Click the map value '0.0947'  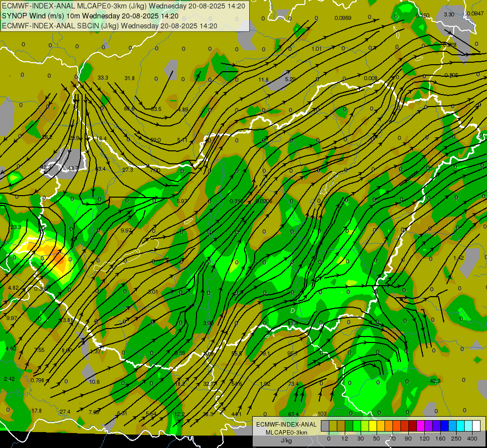(475, 13)
